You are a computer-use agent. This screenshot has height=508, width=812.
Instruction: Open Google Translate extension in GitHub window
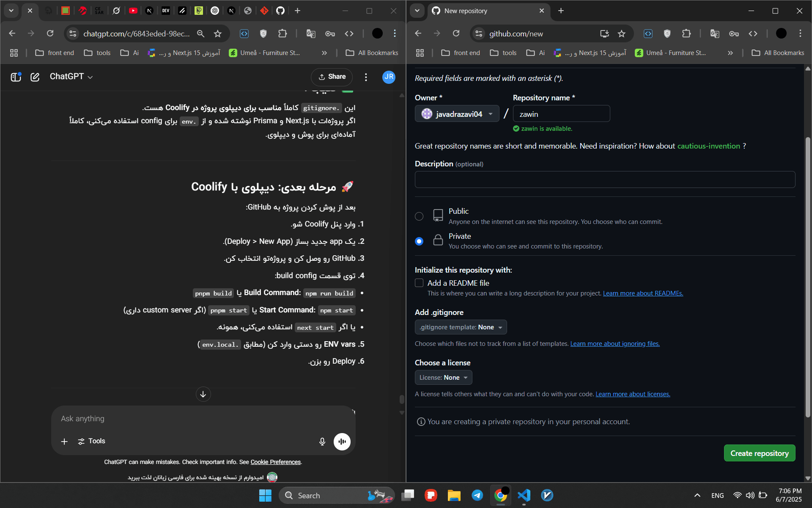(x=715, y=33)
